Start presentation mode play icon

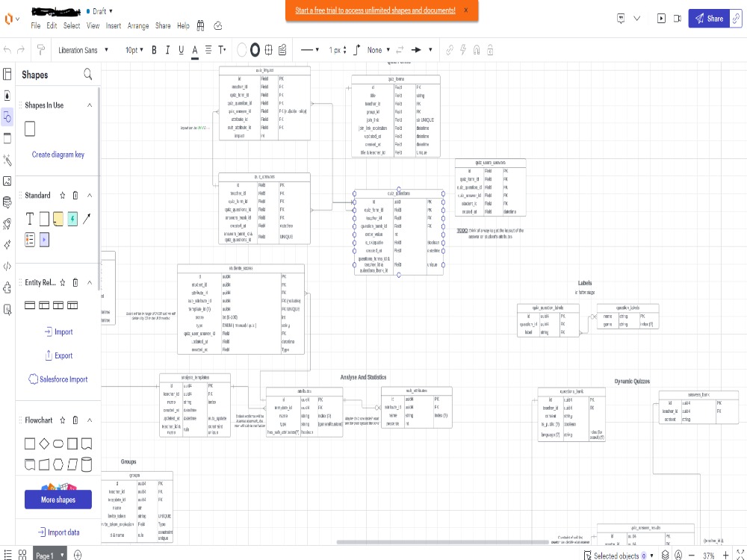coord(661,19)
